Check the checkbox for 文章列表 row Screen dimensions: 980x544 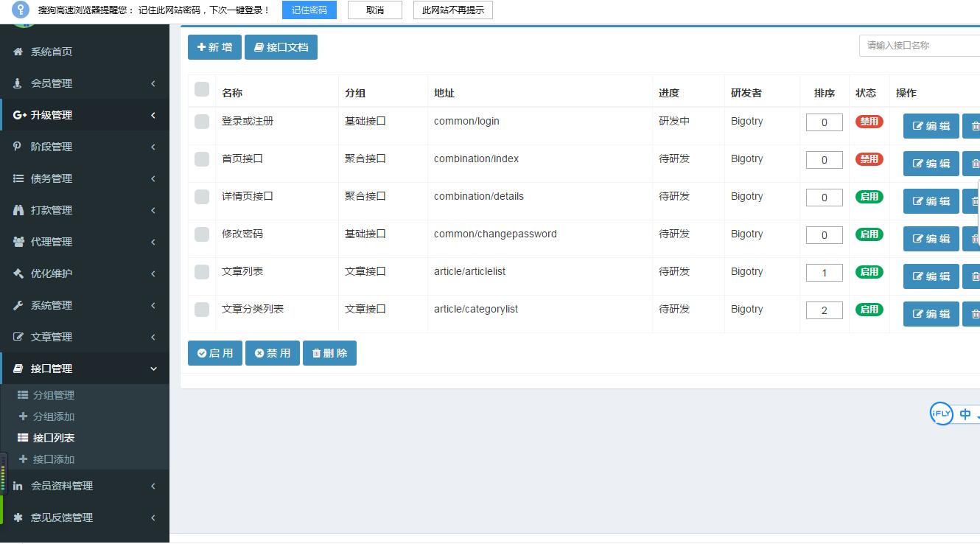click(x=200, y=272)
